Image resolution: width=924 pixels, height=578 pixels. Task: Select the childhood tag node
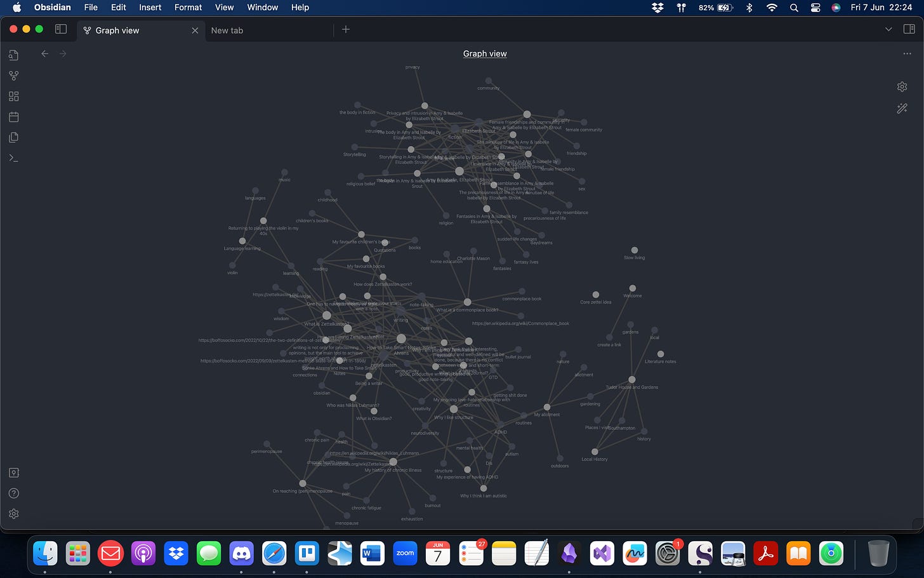click(x=327, y=192)
